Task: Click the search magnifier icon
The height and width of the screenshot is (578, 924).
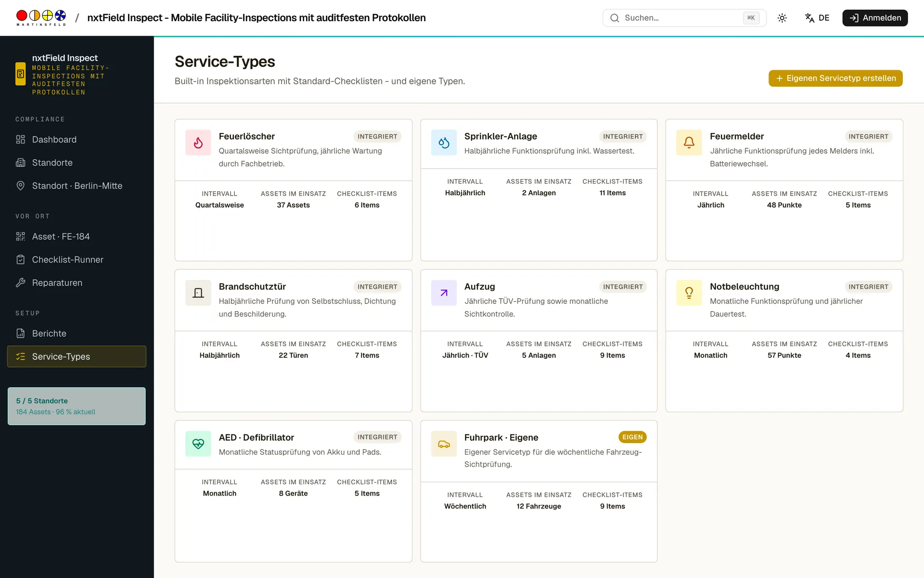Action: click(615, 18)
